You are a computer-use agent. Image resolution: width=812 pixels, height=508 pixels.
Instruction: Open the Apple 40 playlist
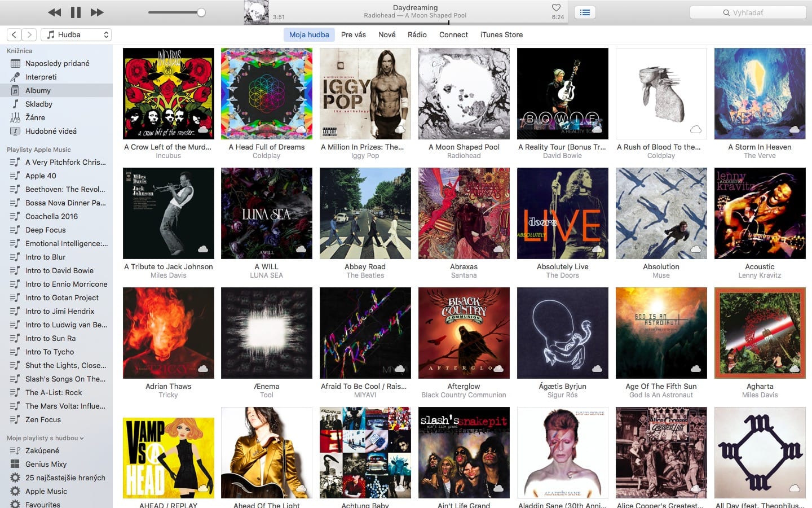click(x=56, y=176)
